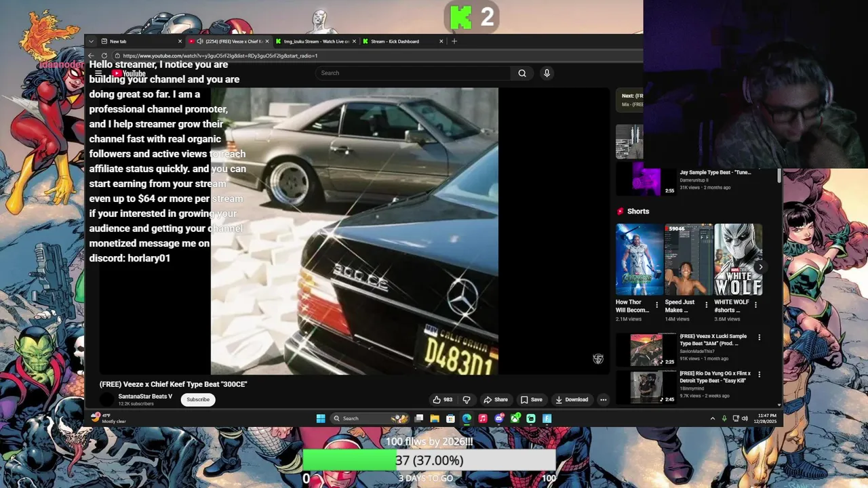
Task: Click the YouTube search magnifier button
Action: click(x=522, y=73)
